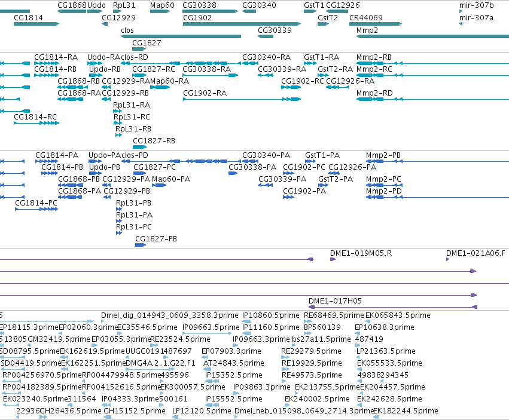
Task: Select the CG1902-RA transcript label
Action: pyautogui.click(x=205, y=93)
